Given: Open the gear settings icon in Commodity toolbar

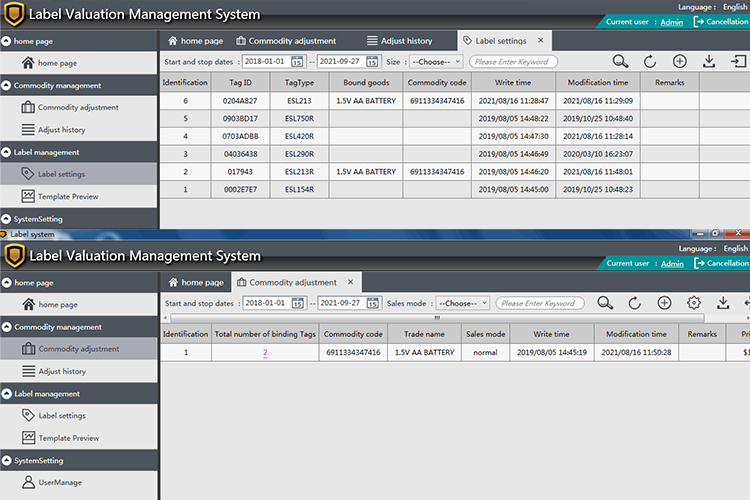Looking at the screenshot, I should [x=694, y=303].
